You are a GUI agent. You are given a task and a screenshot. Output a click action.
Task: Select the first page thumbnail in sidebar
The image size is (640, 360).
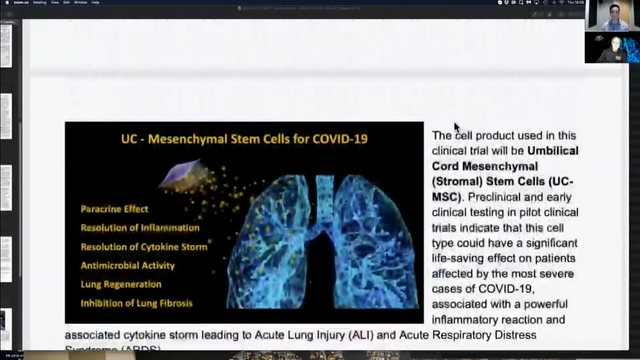[6, 46]
